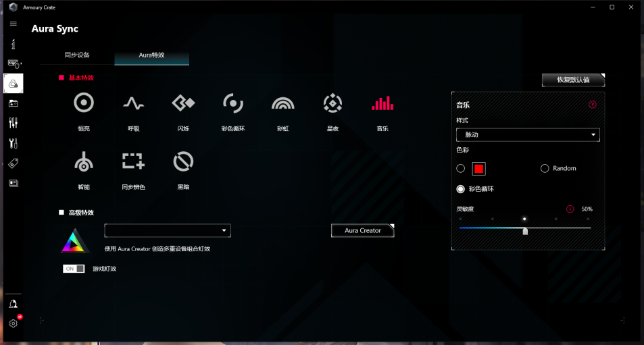
Task: Click the info icon beside 灵敏度 sensitivity
Action: point(570,209)
